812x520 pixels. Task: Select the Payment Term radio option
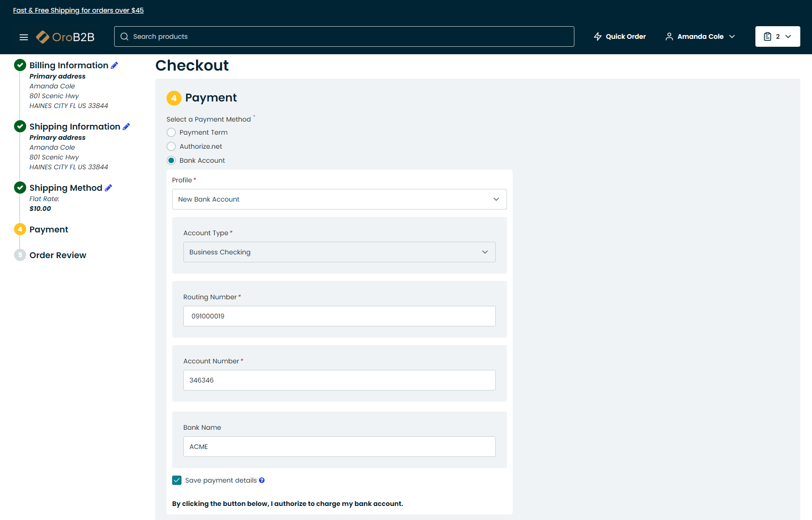tap(172, 132)
